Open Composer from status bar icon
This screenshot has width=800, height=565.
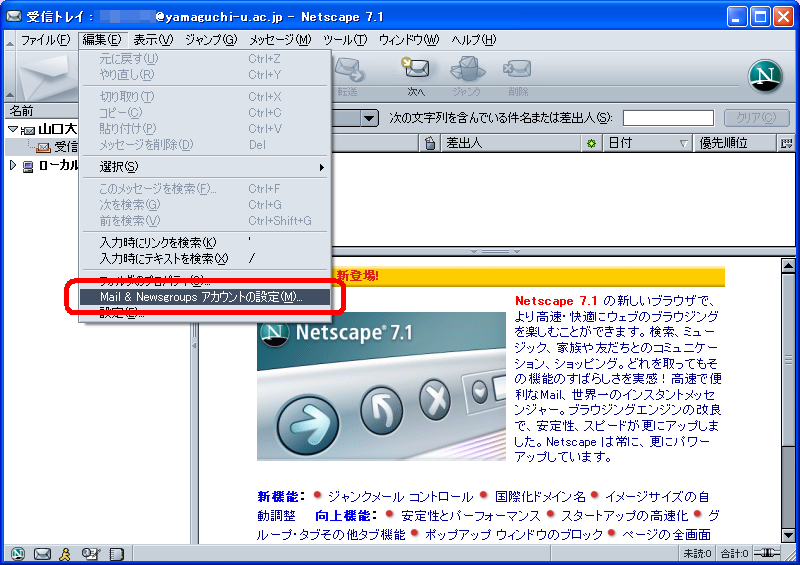[91, 553]
